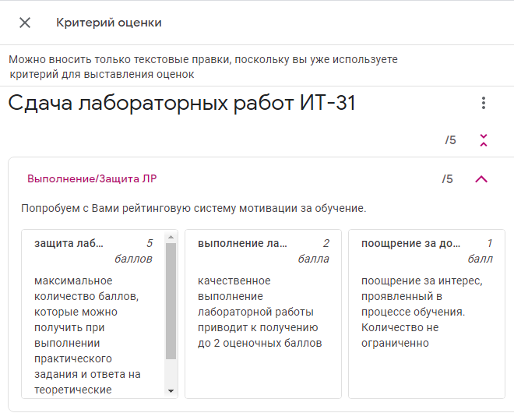The height and width of the screenshot is (420, 514).
Task: Select the выполнение ла... level title
Action: 242,243
